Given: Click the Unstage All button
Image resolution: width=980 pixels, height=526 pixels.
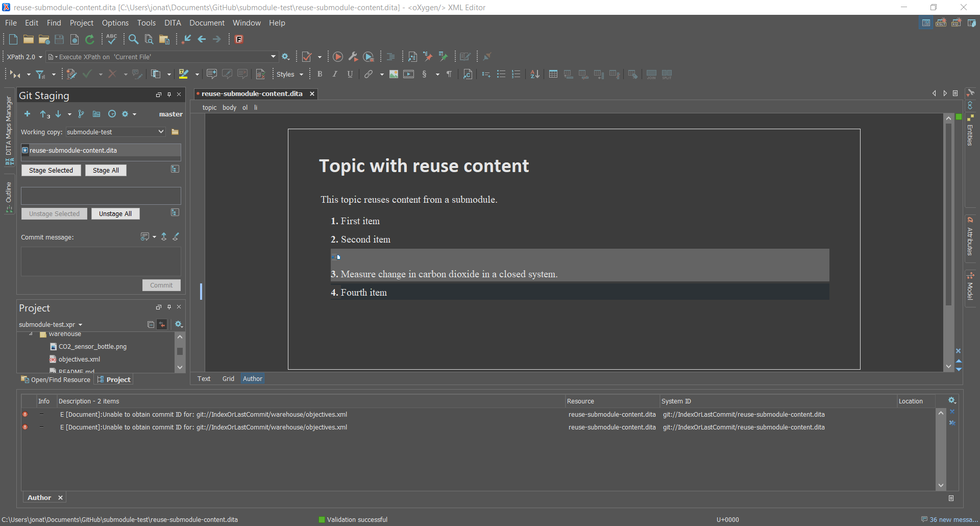Looking at the screenshot, I should pyautogui.click(x=115, y=213).
